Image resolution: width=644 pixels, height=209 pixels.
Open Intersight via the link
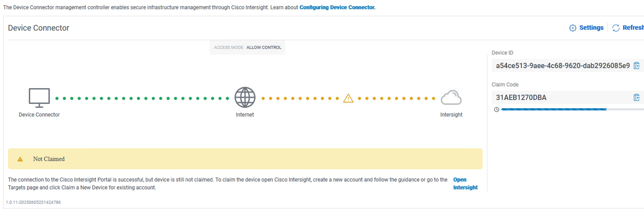point(465,183)
